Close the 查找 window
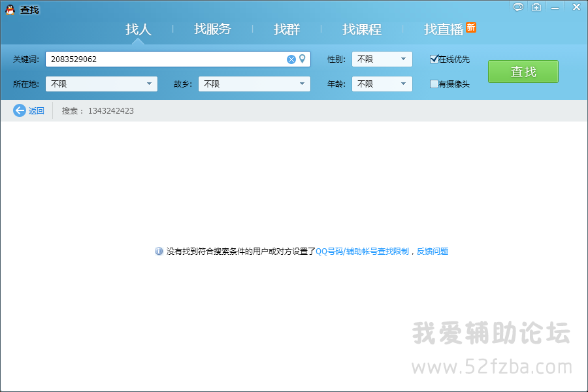 coord(576,7)
